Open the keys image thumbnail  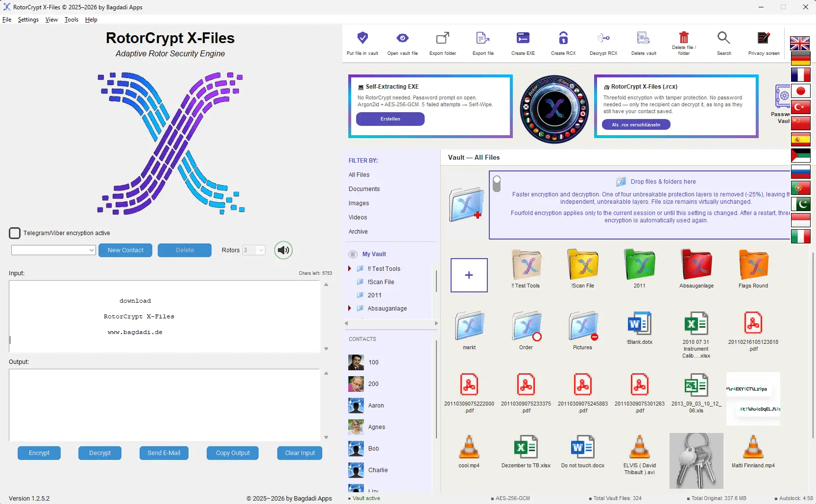click(696, 461)
